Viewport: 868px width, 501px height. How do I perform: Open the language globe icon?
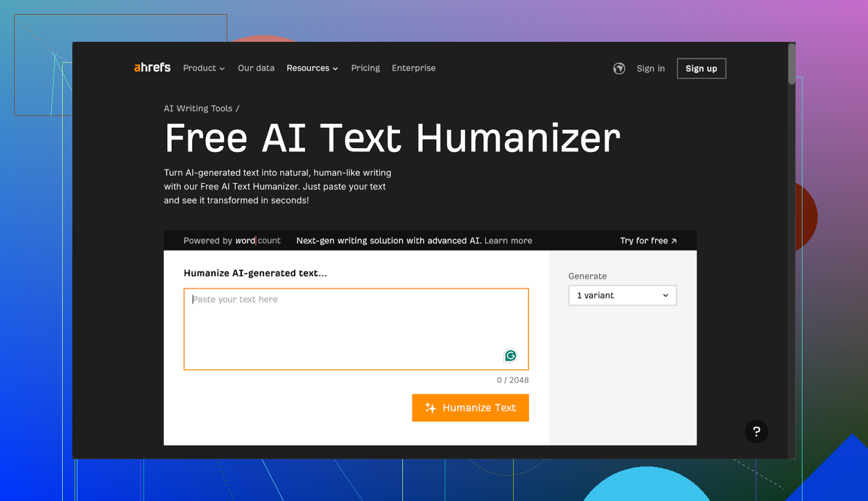click(619, 68)
